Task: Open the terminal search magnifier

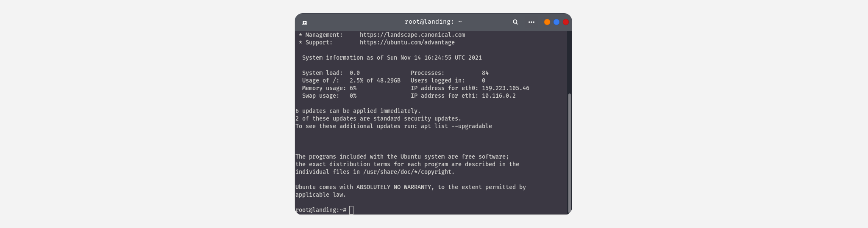Action: 515,22
